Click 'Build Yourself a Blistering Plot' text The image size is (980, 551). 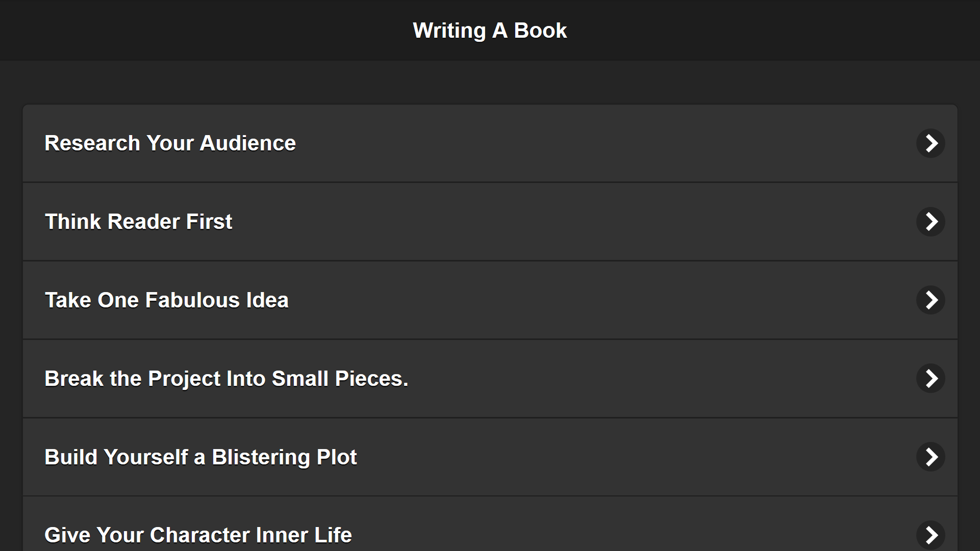click(x=200, y=457)
